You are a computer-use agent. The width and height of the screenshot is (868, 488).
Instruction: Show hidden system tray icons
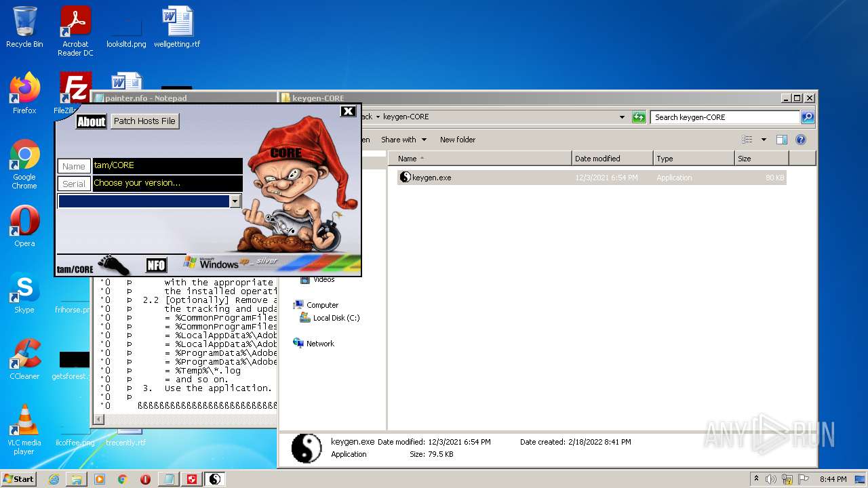(756, 479)
